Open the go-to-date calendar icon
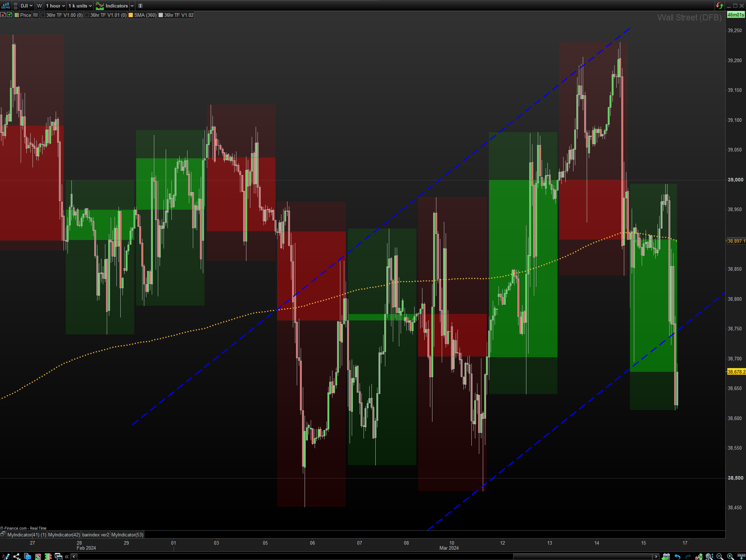 pyautogui.click(x=666, y=556)
